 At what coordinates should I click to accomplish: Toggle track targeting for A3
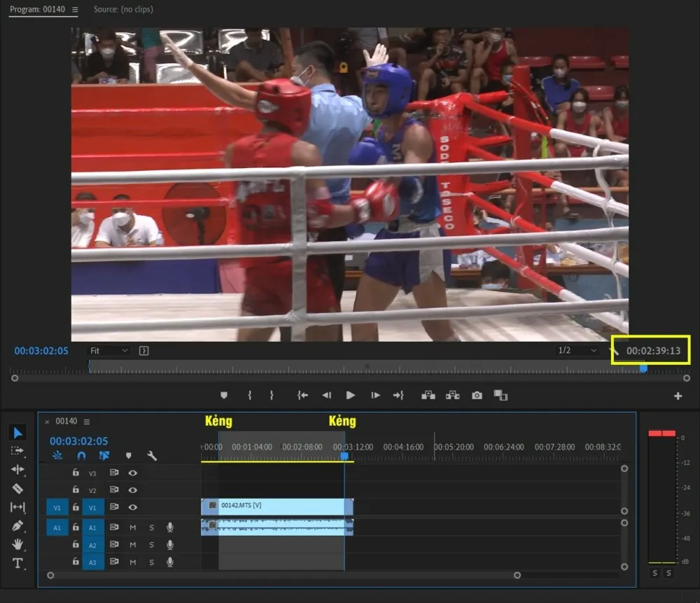(x=93, y=562)
